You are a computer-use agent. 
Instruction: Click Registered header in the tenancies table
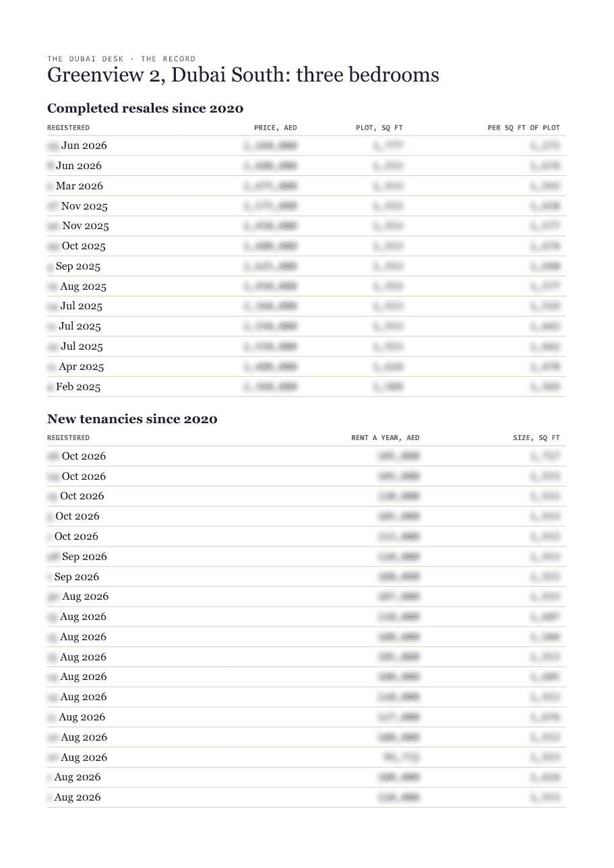click(68, 438)
